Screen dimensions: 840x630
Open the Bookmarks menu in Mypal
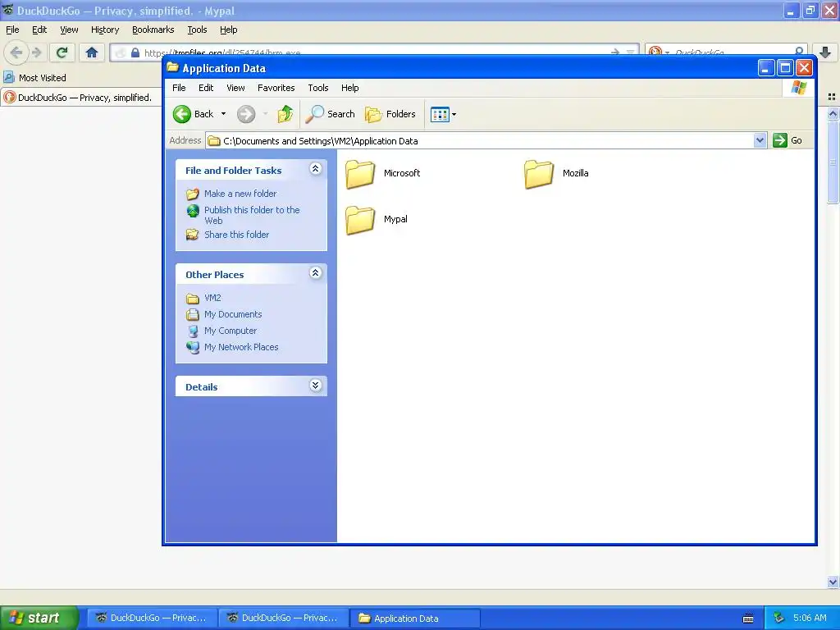click(153, 30)
